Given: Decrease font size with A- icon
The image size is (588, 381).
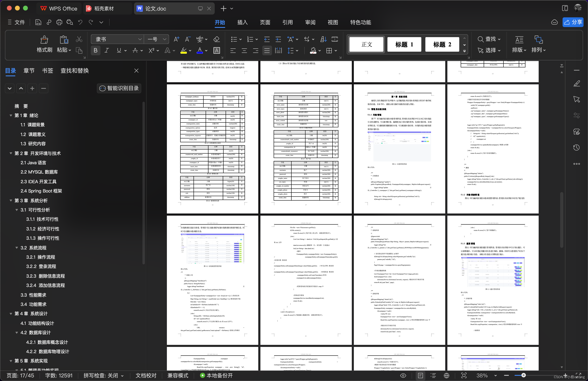Looking at the screenshot, I should [188, 39].
